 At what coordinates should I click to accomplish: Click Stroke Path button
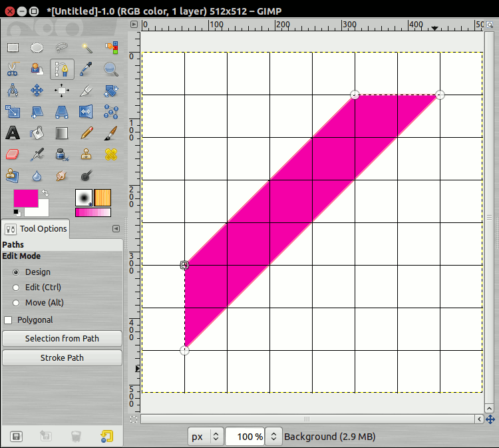[62, 358]
